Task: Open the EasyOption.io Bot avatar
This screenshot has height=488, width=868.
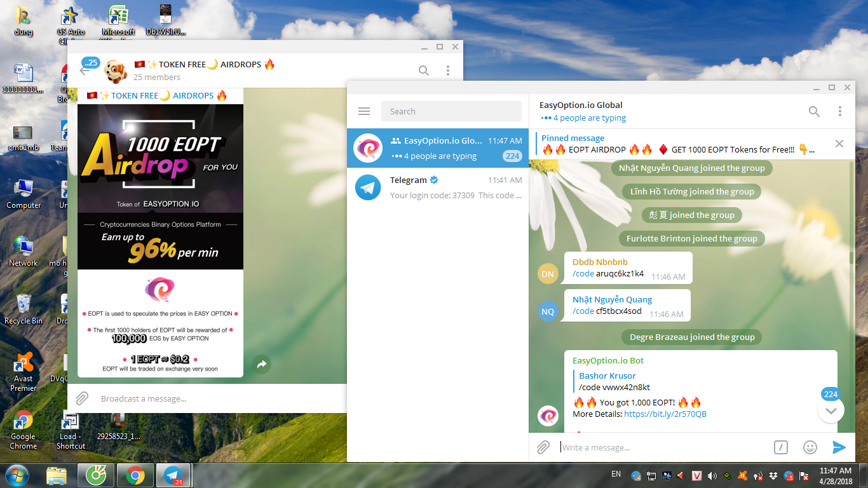Action: tap(548, 416)
